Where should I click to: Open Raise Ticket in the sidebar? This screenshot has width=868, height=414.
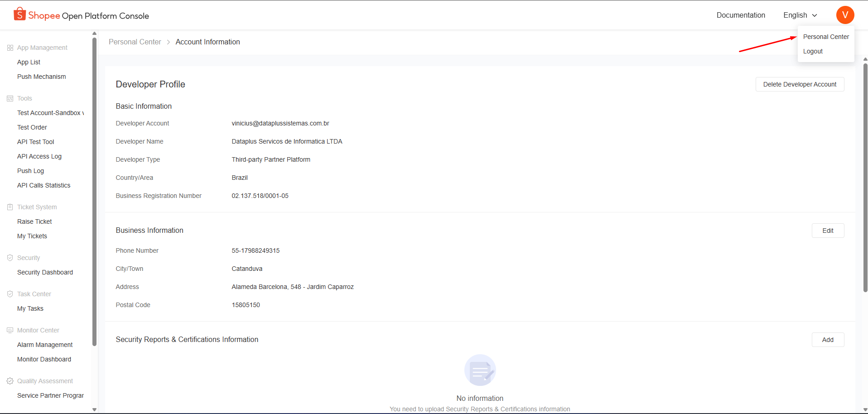tap(34, 221)
